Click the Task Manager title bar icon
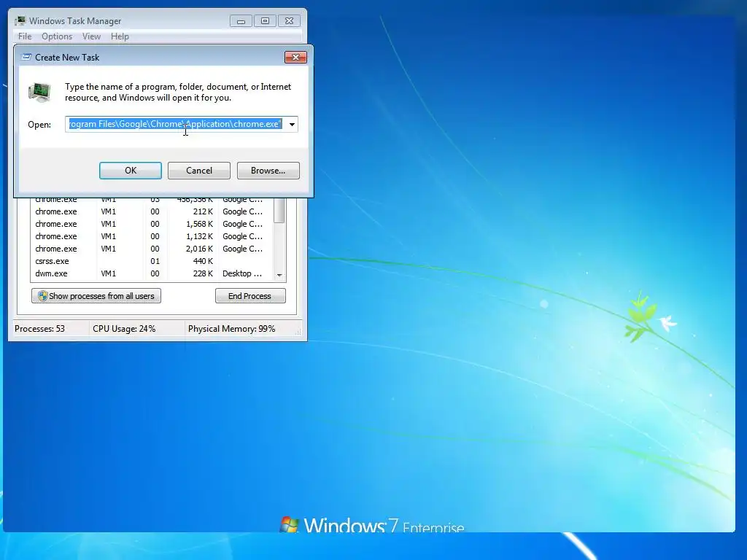Screen dimensions: 747x560 tap(20, 20)
